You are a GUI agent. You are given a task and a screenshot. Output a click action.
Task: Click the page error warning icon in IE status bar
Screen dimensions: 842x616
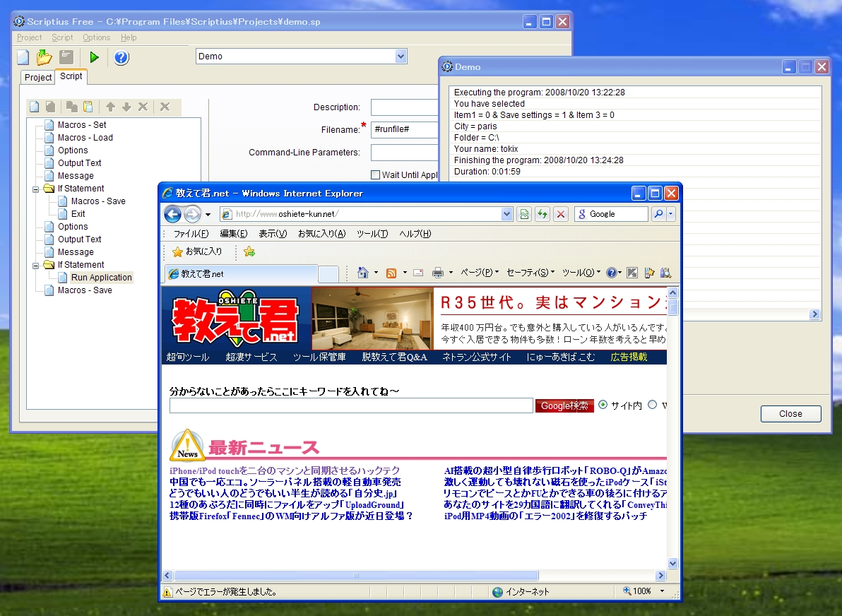[x=167, y=592]
